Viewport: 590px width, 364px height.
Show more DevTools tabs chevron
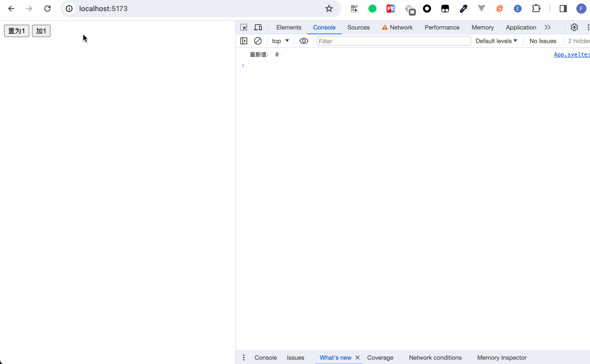[x=548, y=27]
